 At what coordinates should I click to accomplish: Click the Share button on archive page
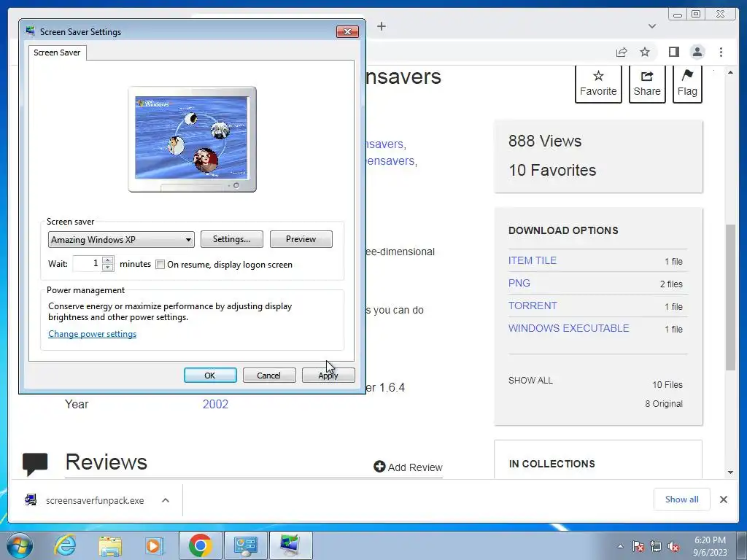(647, 84)
